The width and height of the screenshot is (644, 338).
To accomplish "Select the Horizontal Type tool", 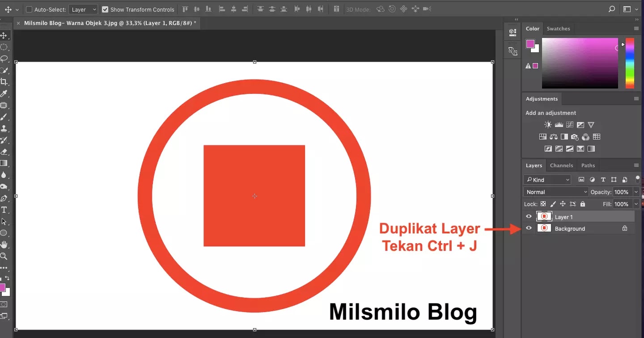I will click(x=4, y=210).
